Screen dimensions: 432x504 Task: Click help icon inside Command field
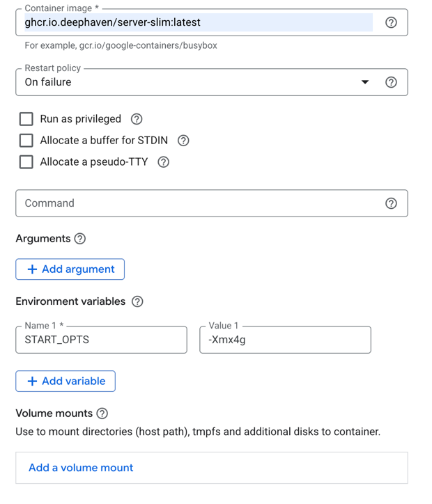click(x=391, y=203)
